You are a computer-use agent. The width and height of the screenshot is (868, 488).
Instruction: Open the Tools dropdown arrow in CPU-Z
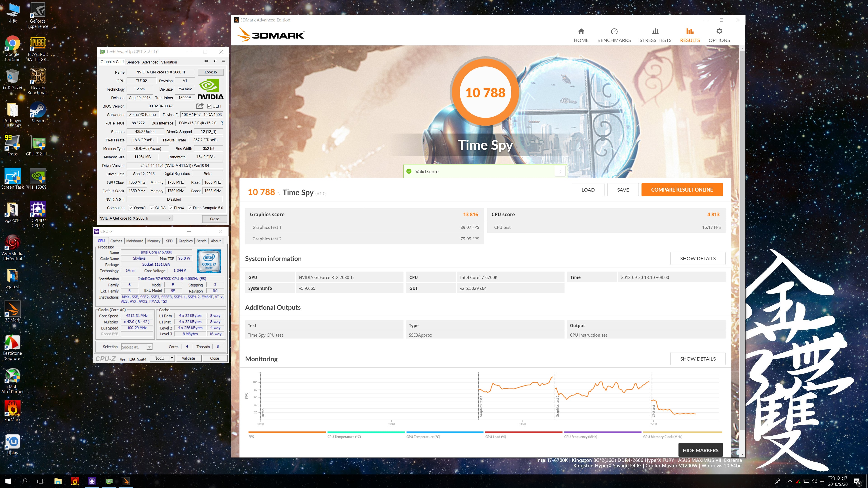point(172,358)
